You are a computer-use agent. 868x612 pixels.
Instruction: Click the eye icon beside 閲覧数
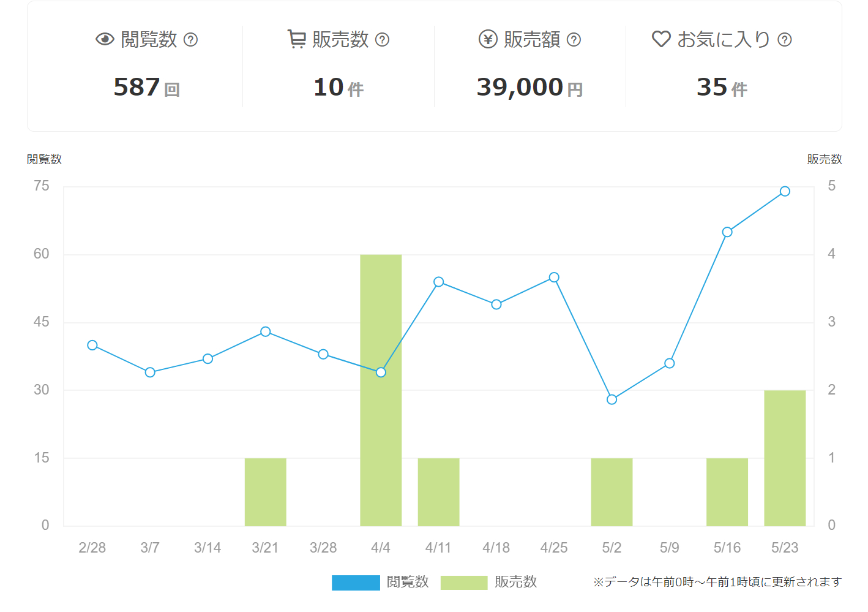105,40
